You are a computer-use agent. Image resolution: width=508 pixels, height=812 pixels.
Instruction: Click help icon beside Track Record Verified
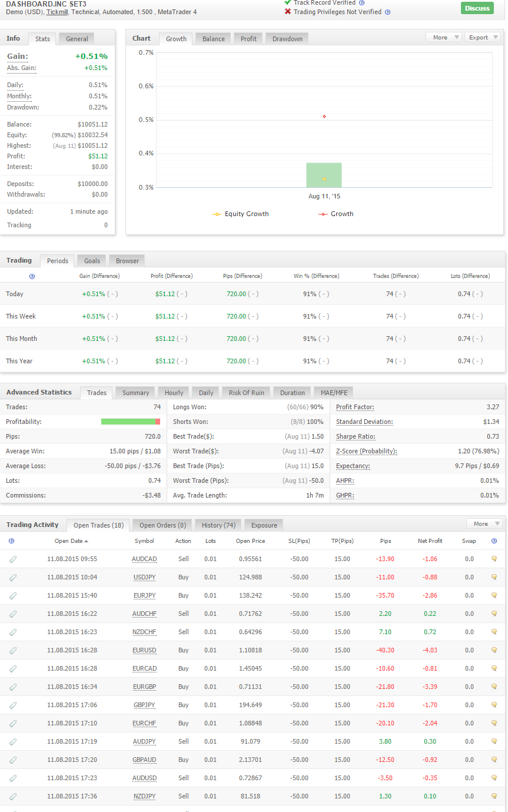point(361,3)
